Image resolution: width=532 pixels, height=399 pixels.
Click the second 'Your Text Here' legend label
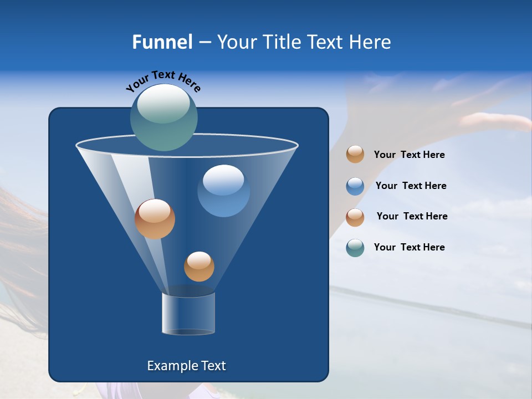point(411,186)
